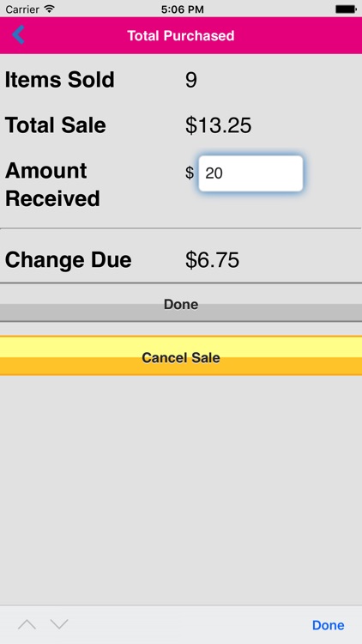Tap the 5:06 PM clock
The image size is (362, 644).
click(182, 9)
